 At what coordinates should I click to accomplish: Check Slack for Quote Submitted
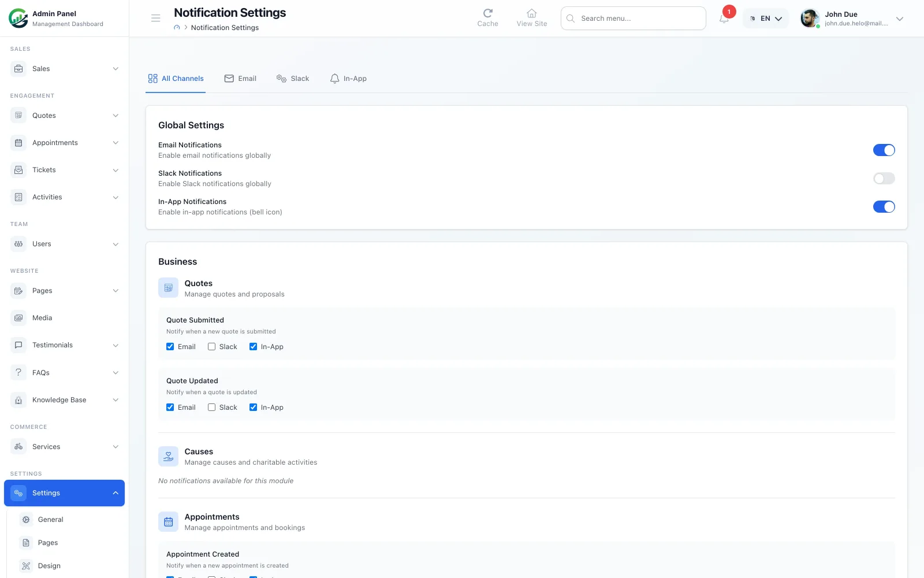coord(211,347)
